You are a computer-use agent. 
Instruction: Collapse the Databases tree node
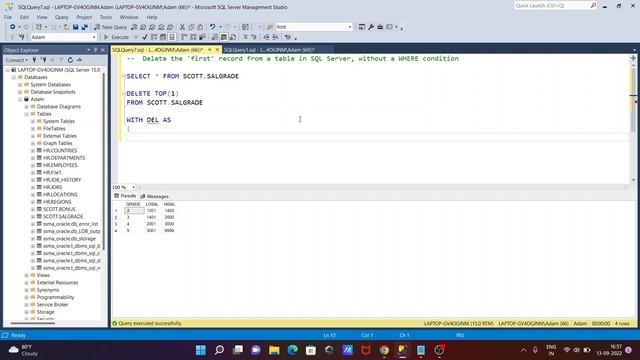click(14, 77)
